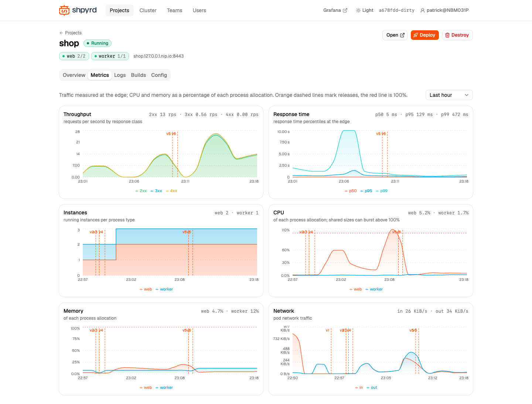Click the Destroy button
Viewport: 532px width, 404px height.
coord(457,35)
